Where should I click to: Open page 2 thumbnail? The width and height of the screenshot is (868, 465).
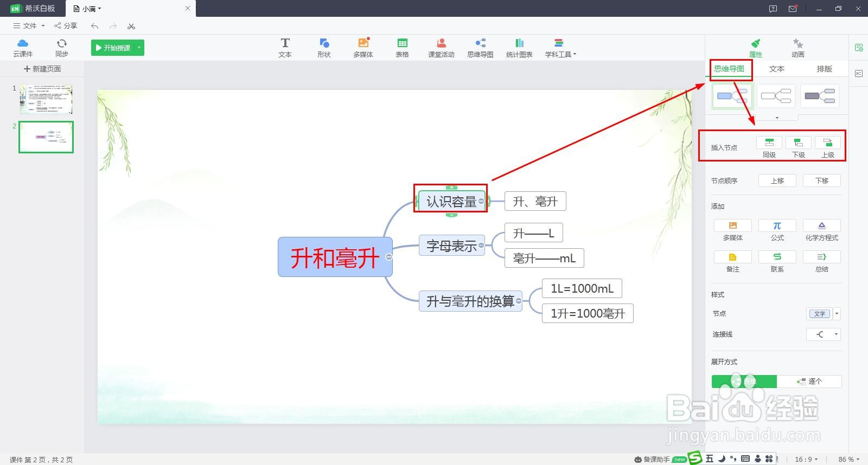pos(46,137)
